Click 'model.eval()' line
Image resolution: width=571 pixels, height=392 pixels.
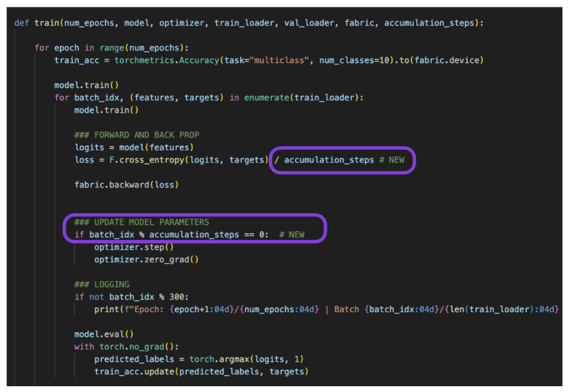point(104,334)
